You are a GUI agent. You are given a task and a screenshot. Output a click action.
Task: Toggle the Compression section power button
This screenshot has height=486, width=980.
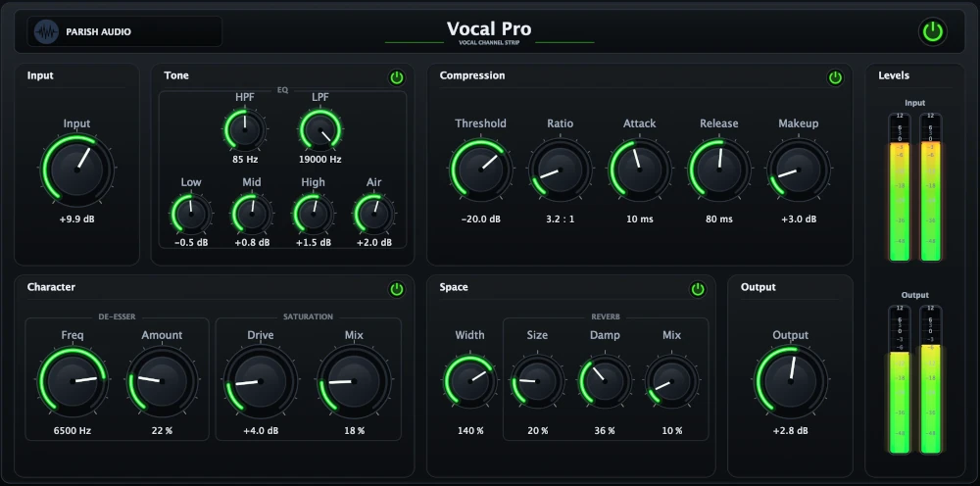click(835, 78)
